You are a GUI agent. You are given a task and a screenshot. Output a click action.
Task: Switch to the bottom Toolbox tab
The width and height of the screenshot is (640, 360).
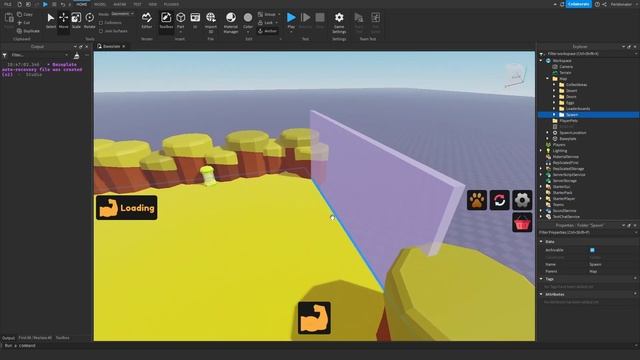tap(62, 338)
